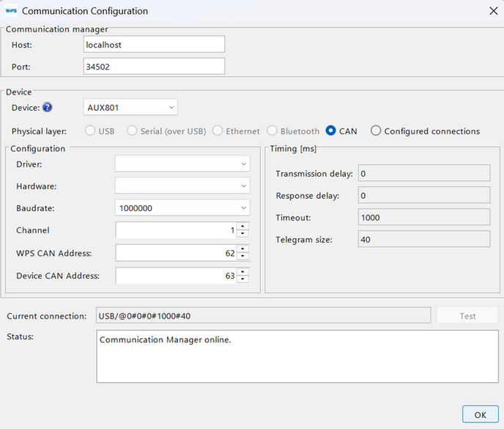The height and width of the screenshot is (429, 504).
Task: Click the Device CAN Address number field
Action: point(176,276)
